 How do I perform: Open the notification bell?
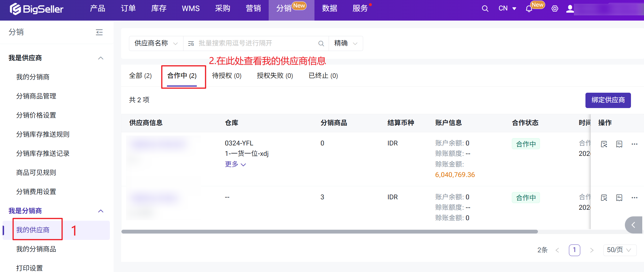(x=529, y=9)
